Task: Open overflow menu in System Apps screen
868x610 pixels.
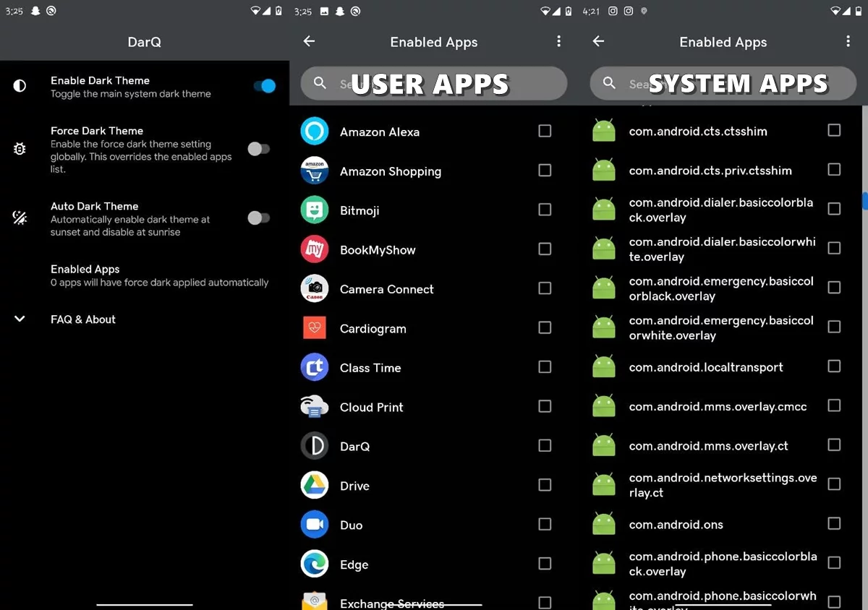Action: click(x=848, y=42)
